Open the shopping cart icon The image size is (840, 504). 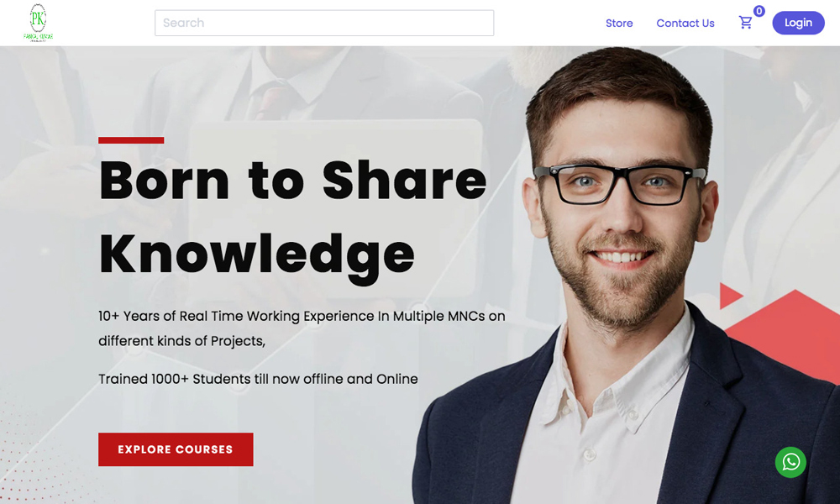(x=745, y=23)
